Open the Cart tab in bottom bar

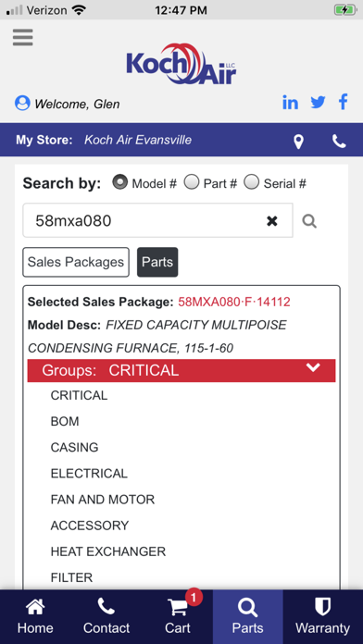coord(177,616)
